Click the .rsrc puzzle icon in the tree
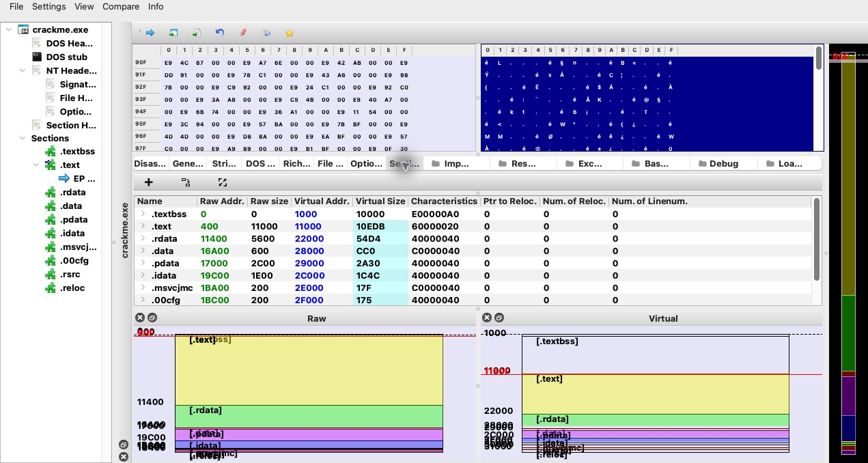 51,274
